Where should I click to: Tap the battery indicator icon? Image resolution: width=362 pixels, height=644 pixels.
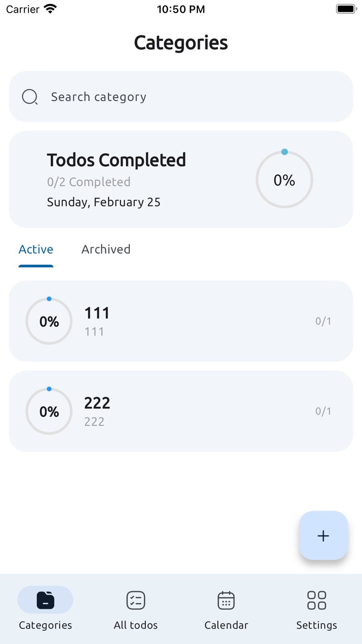click(346, 9)
